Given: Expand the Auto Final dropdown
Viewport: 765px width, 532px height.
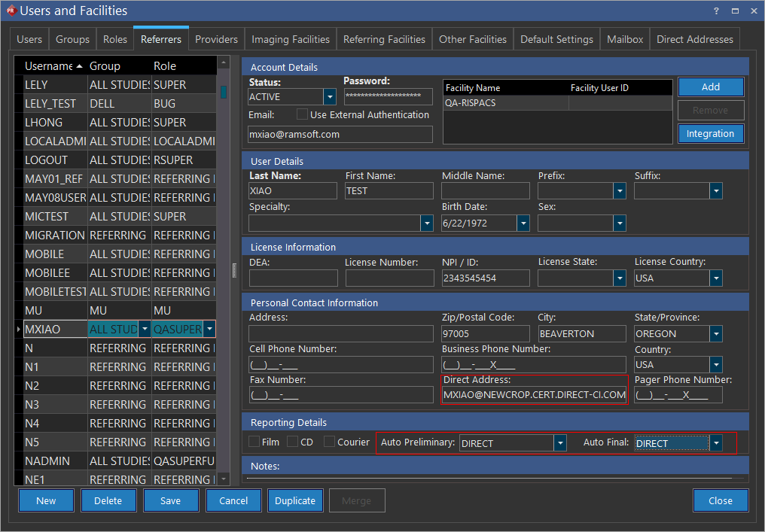Looking at the screenshot, I should 716,443.
